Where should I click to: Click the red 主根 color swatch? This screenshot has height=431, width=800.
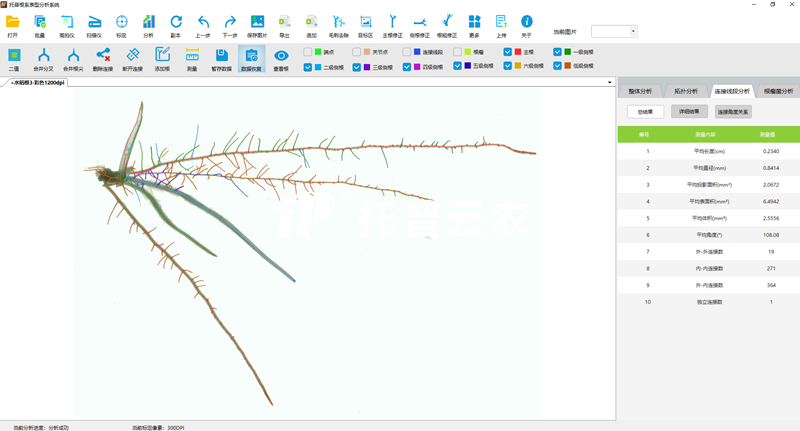point(517,52)
